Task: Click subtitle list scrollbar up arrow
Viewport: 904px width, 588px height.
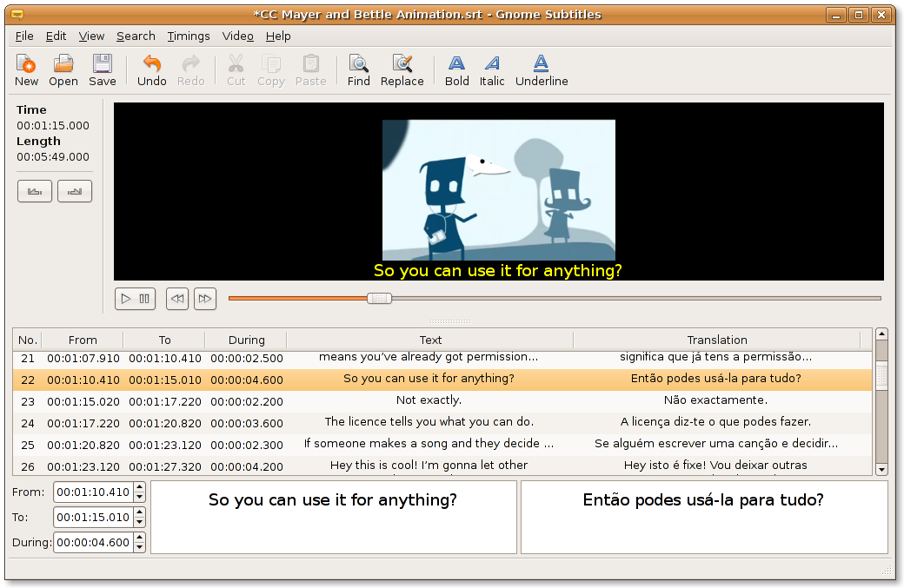Action: coord(881,334)
